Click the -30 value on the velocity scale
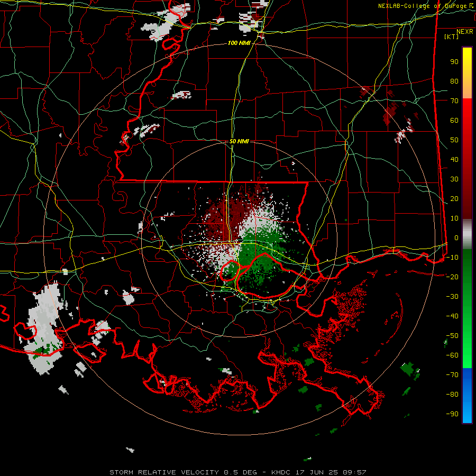The width and height of the screenshot is (476, 476). pyautogui.click(x=452, y=297)
